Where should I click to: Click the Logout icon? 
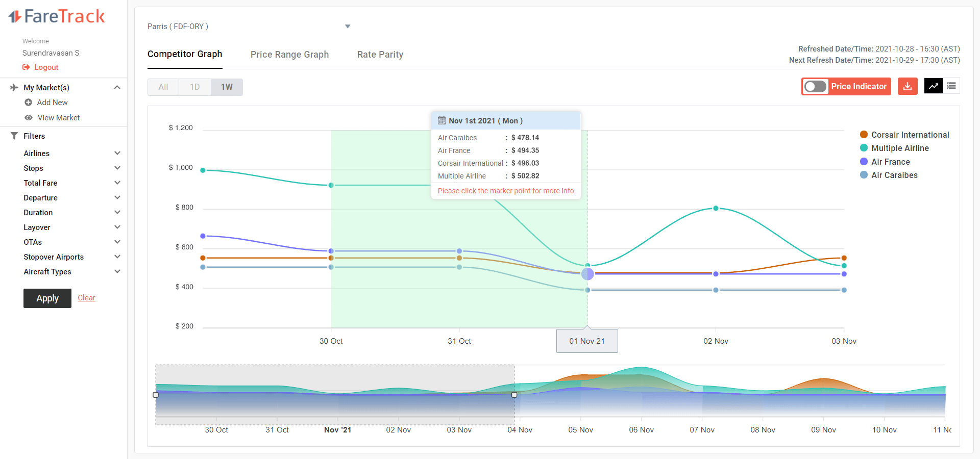pos(26,67)
